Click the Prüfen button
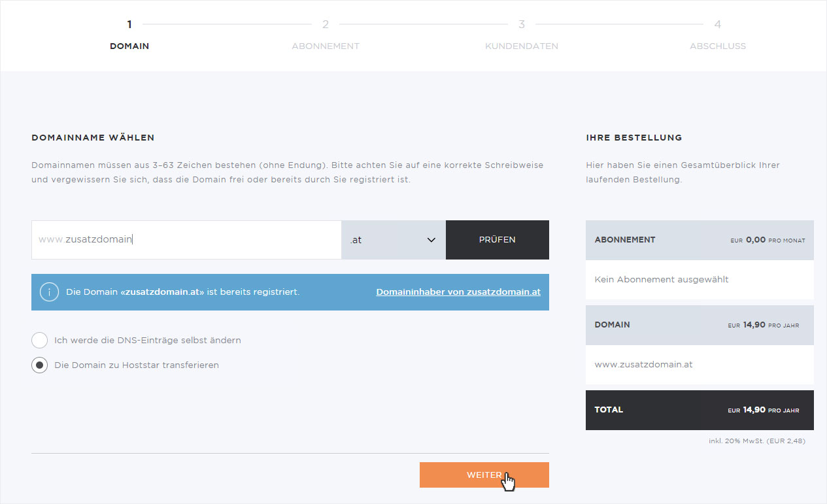Screen dimensions: 827x504 point(498,240)
